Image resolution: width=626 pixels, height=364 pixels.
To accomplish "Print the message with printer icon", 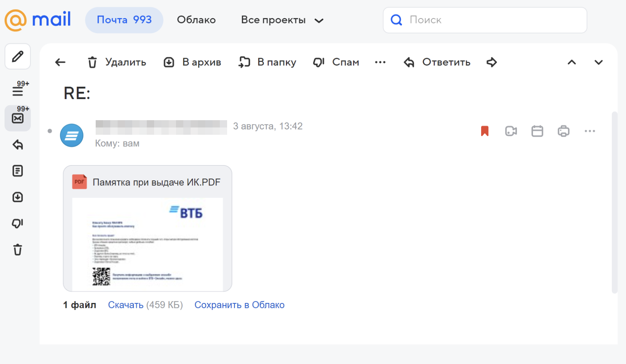I will (x=563, y=131).
